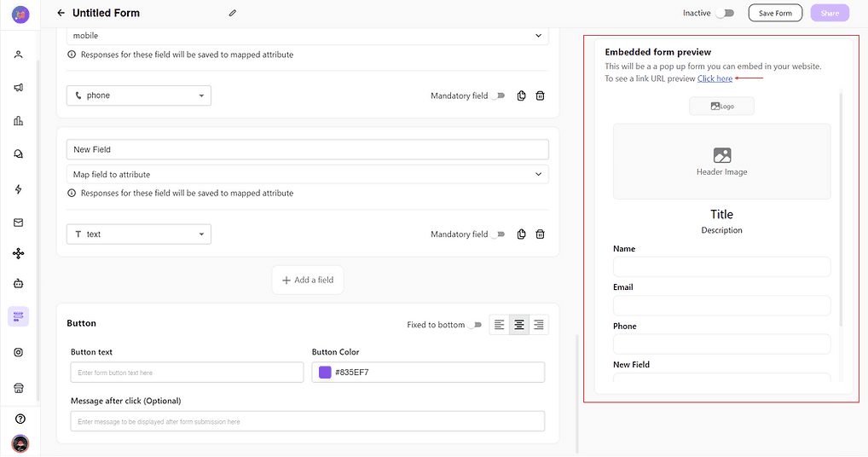Click the Title text in form preview
This screenshot has height=457, width=868.
722,214
